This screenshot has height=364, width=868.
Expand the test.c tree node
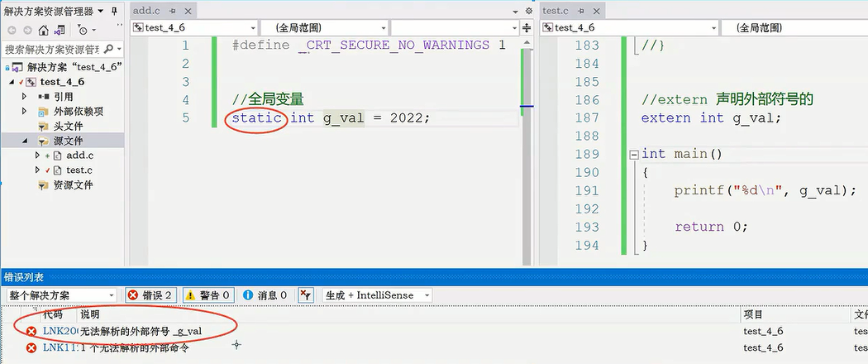click(38, 170)
